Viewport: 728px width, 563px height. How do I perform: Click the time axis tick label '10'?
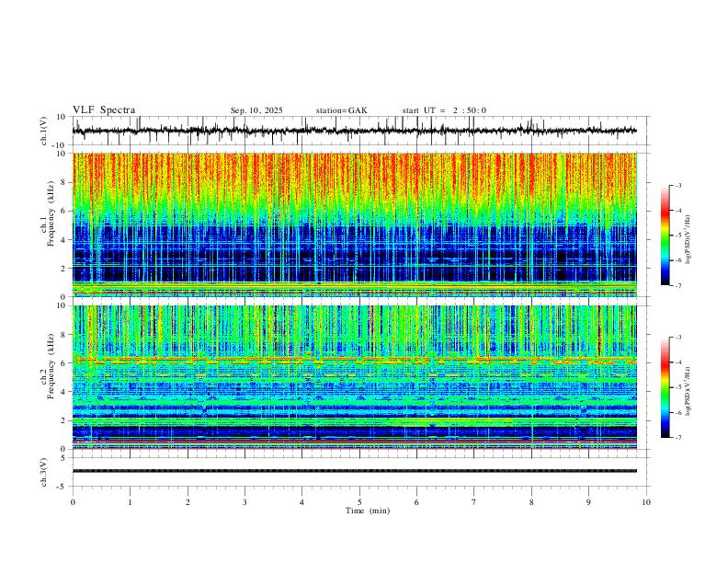[x=646, y=502]
